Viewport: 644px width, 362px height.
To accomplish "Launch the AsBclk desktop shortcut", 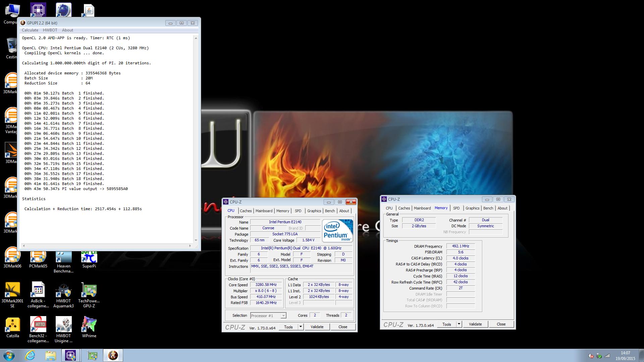I will (x=38, y=295).
